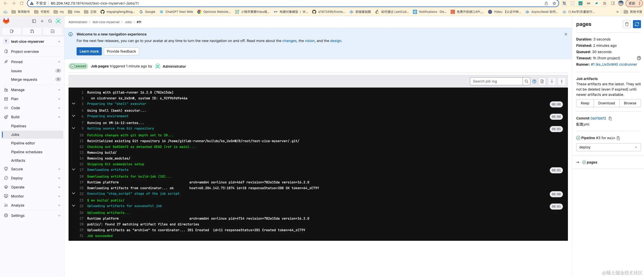
Task: Focus the Search job log field
Action: click(x=496, y=81)
